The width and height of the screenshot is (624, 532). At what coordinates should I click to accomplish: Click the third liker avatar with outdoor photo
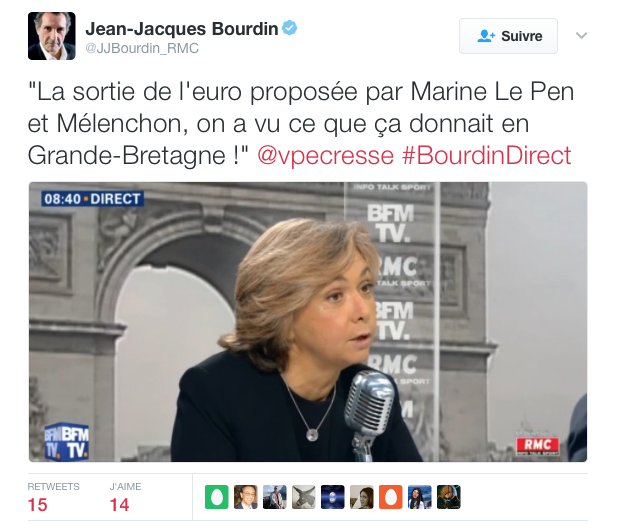point(275,497)
